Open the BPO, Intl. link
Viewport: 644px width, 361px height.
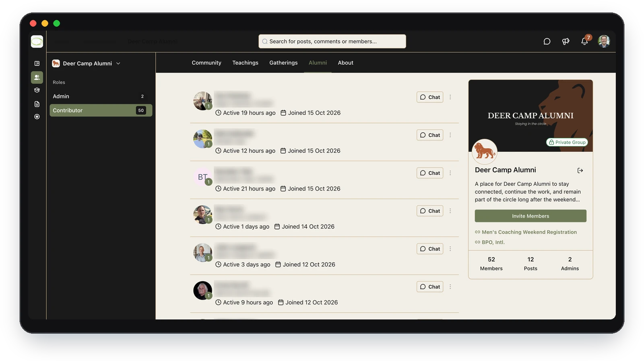(490, 242)
